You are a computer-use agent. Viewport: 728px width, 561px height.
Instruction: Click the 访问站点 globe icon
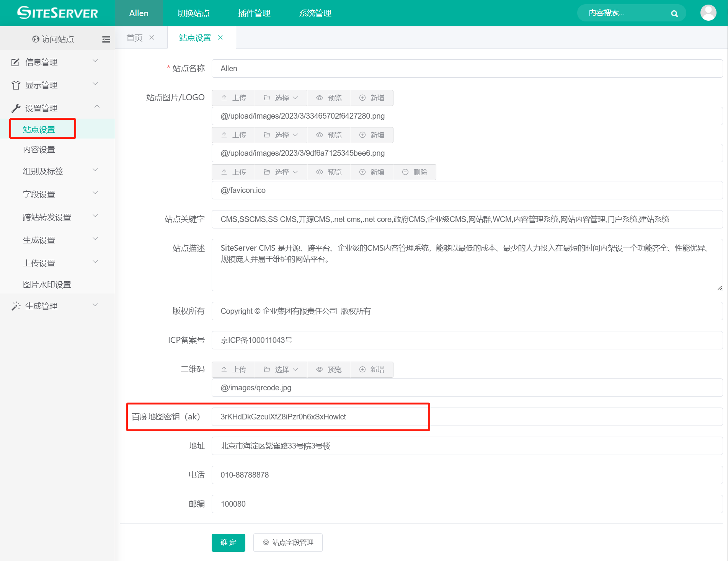coord(35,39)
